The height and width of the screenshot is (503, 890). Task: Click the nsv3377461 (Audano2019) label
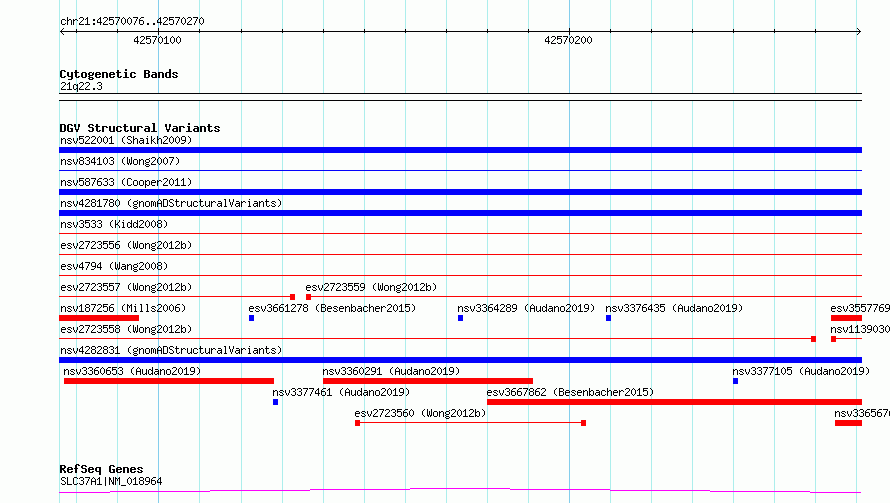pos(341,392)
